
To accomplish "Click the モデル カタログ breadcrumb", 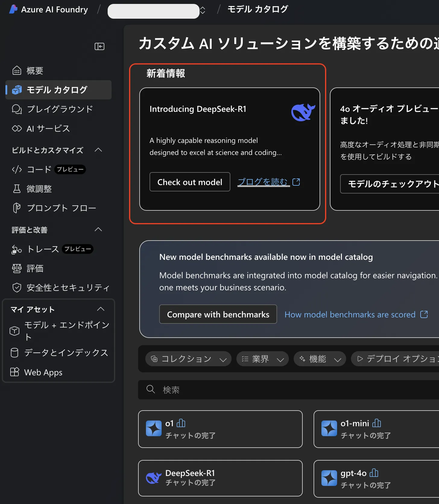I will (x=258, y=9).
